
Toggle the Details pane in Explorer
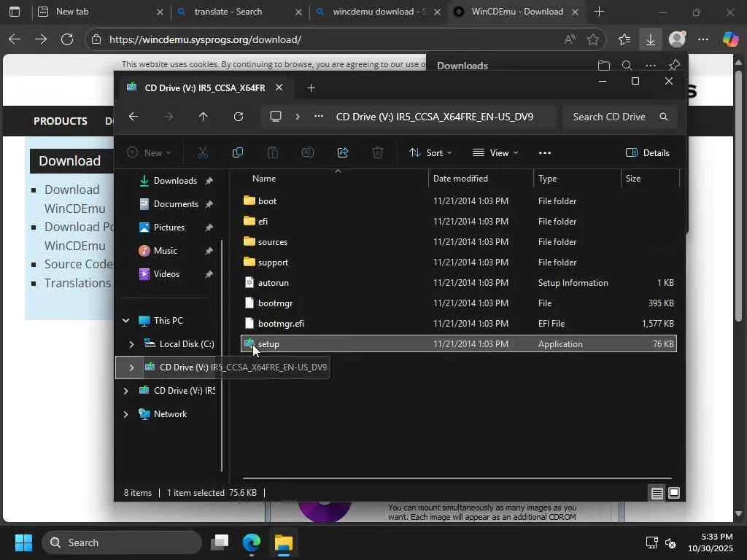tap(648, 153)
